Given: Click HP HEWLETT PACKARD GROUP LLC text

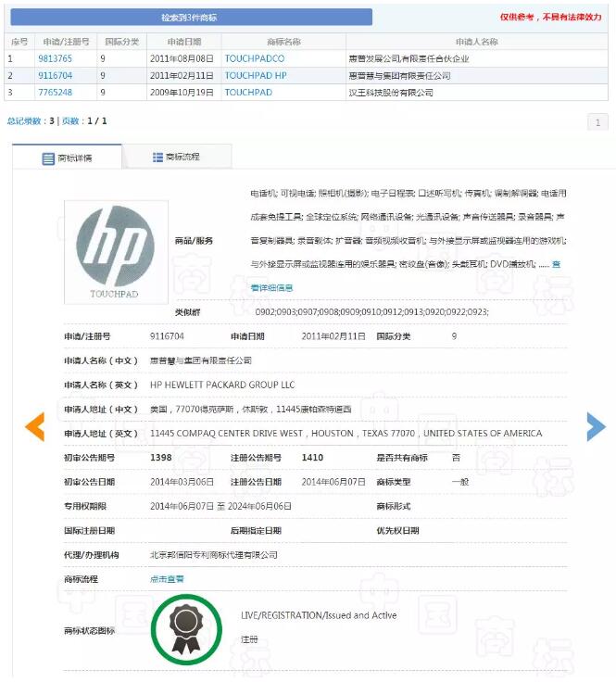Looking at the screenshot, I should point(222,385).
